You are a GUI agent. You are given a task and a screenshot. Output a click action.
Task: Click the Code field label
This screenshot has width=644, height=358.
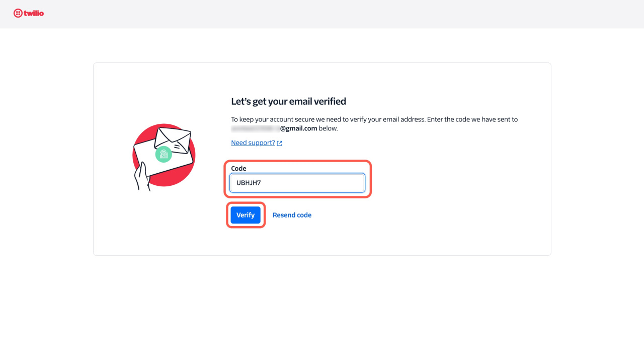tap(238, 168)
